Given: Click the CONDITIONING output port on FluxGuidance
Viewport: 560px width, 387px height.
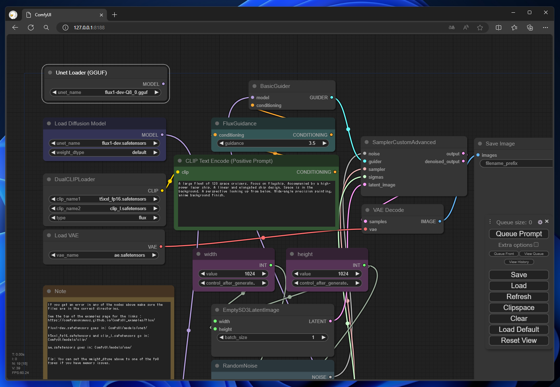Looking at the screenshot, I should tap(331, 135).
